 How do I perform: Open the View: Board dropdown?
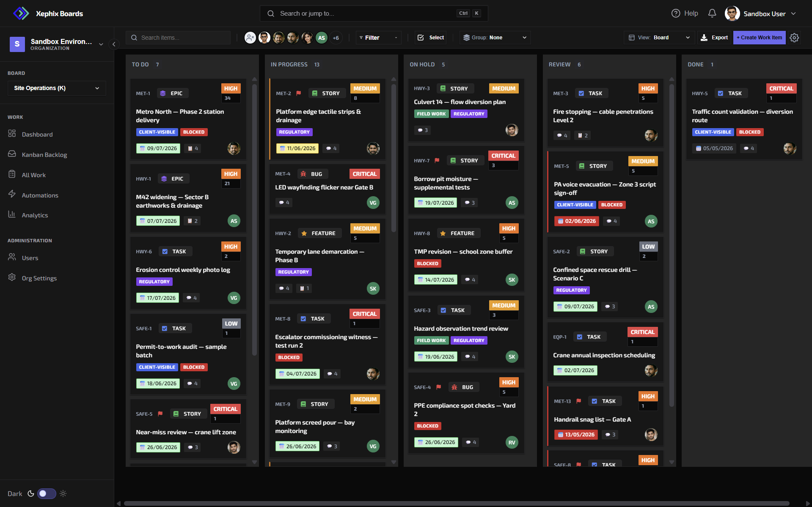click(x=659, y=38)
